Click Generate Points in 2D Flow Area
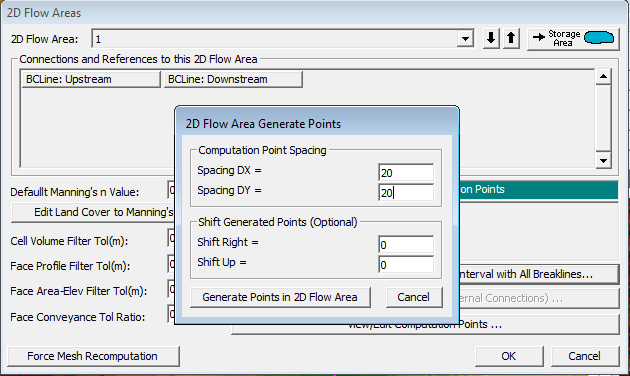This screenshot has height=376, width=630. 280,297
